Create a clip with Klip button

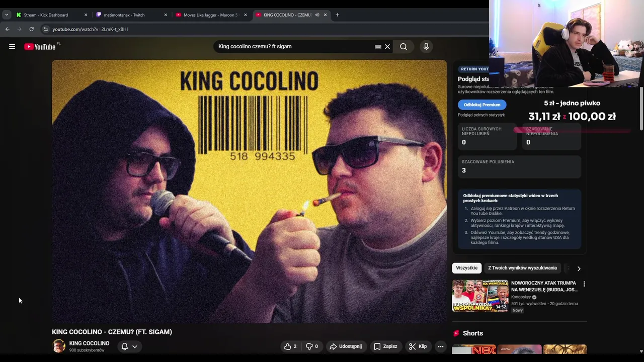tap(418, 346)
